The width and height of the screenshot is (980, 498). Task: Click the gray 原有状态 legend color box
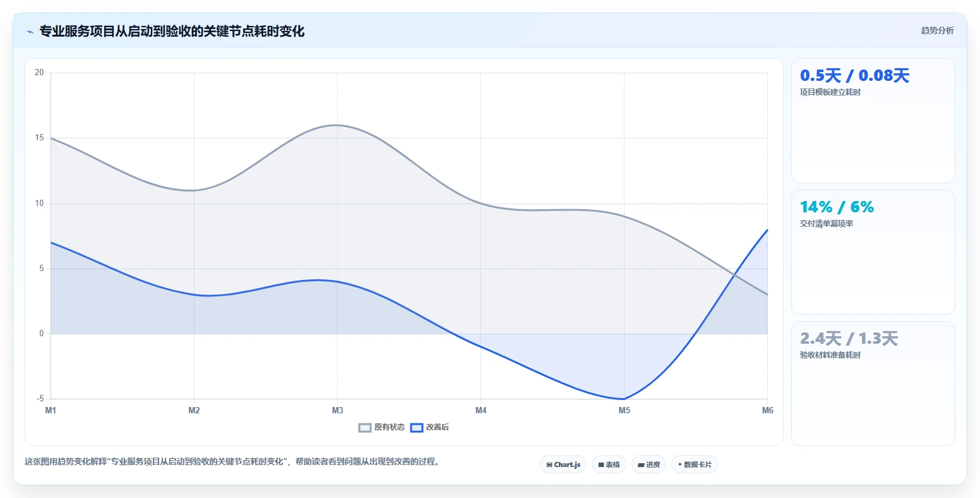(365, 427)
